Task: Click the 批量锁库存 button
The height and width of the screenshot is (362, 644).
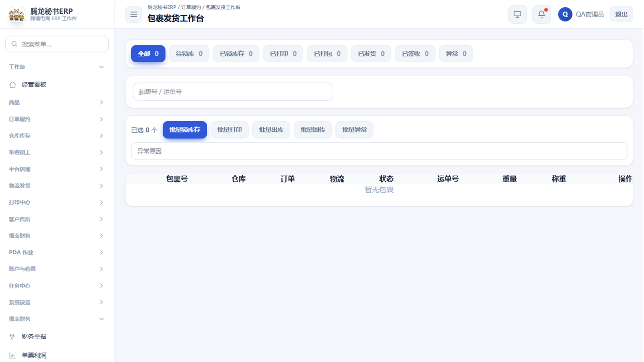Action: pyautogui.click(x=185, y=130)
